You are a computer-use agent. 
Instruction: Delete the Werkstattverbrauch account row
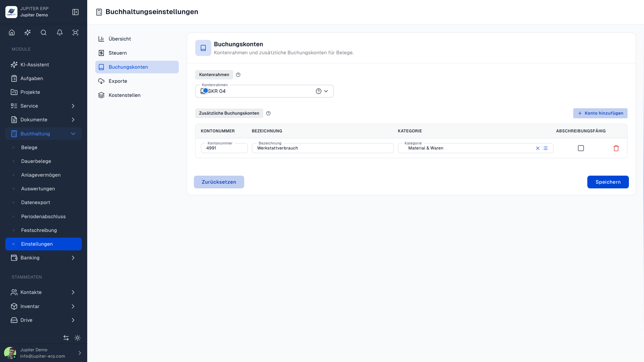tap(616, 148)
